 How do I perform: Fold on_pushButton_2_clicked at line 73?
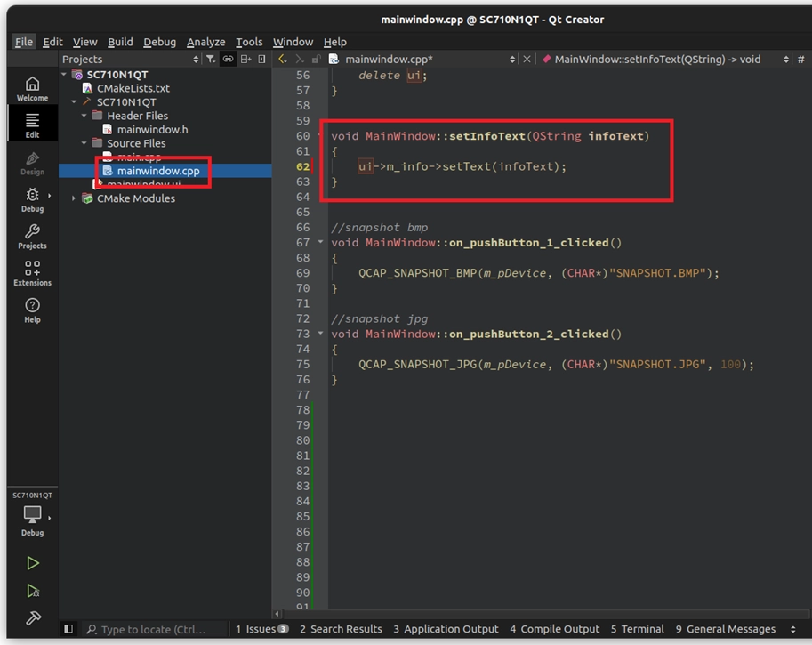click(x=320, y=333)
